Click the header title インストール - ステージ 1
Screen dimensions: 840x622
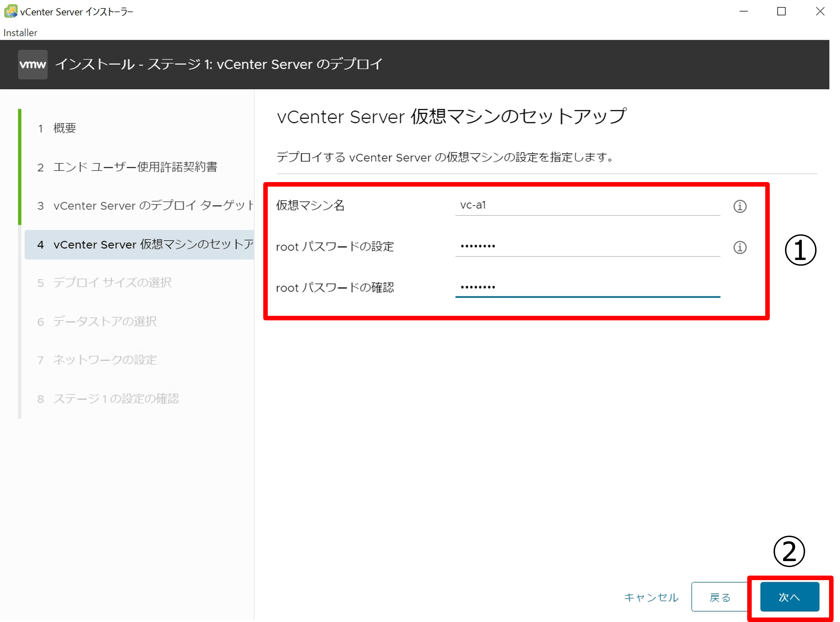pos(219,64)
